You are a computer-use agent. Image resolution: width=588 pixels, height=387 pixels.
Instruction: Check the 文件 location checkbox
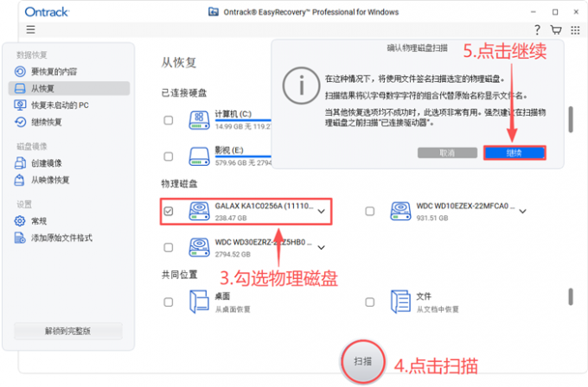pyautogui.click(x=370, y=302)
